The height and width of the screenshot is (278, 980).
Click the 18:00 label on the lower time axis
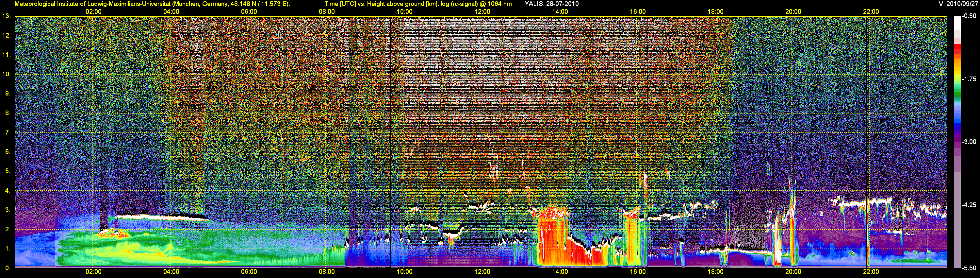pos(716,272)
